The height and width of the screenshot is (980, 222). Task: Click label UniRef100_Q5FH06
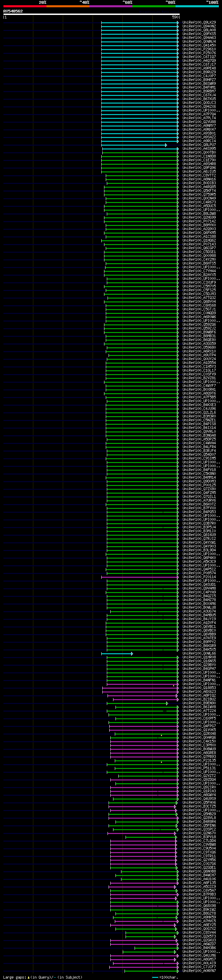tap(199, 802)
